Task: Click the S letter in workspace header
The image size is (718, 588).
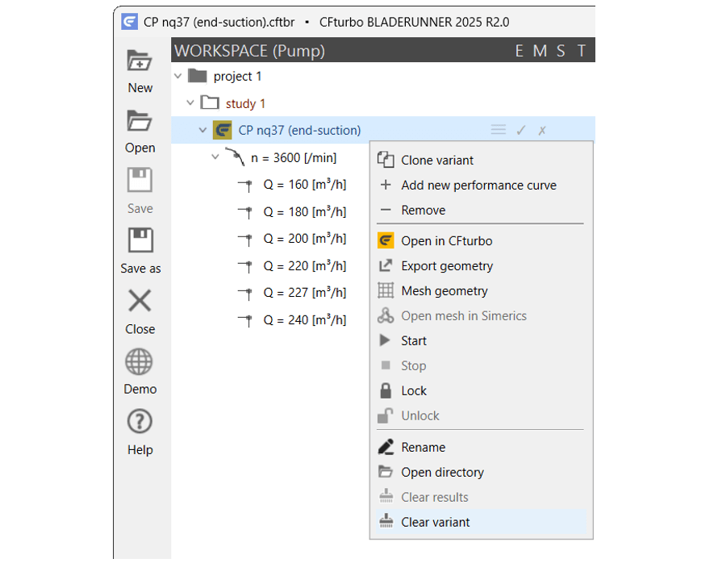Action: (561, 51)
